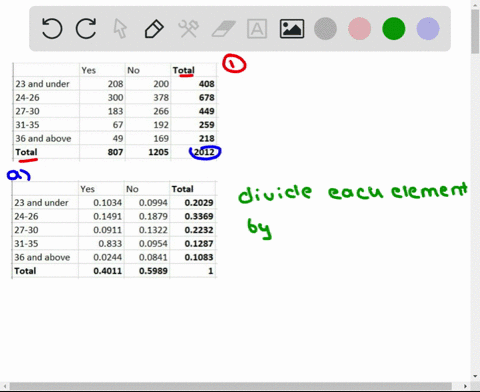Click the scroll-down arrow at bottom right
480x392 pixels.
coord(475,376)
